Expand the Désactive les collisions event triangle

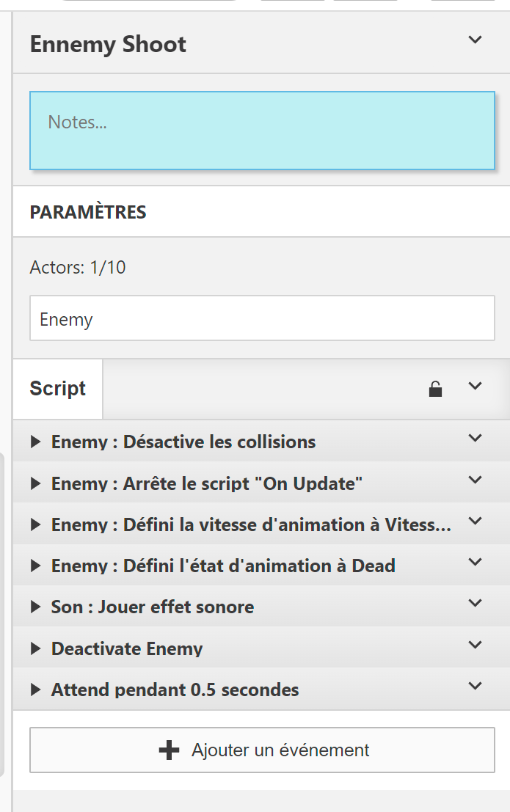pos(34,442)
